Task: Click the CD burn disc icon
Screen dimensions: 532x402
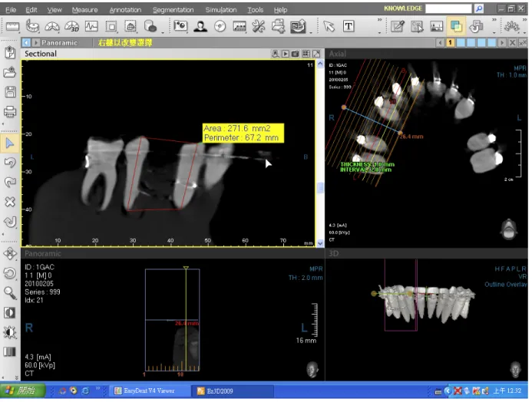Action: (220, 26)
